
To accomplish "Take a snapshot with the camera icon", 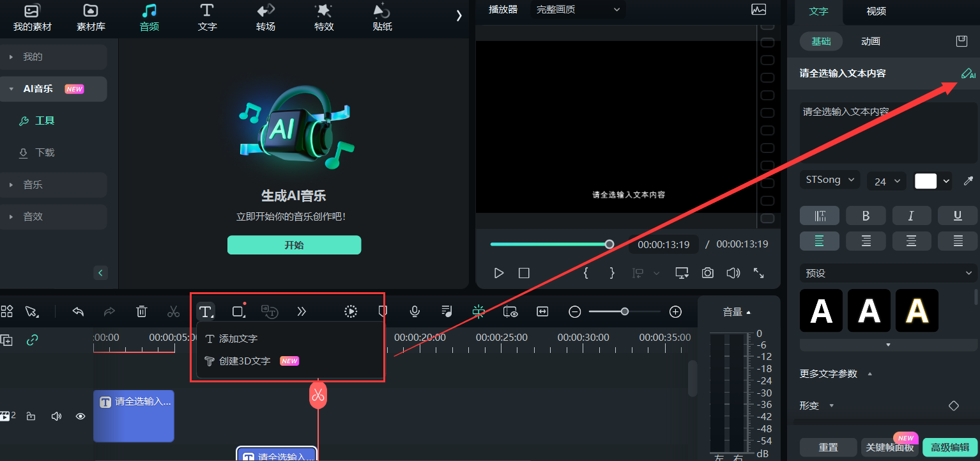I will 707,273.
